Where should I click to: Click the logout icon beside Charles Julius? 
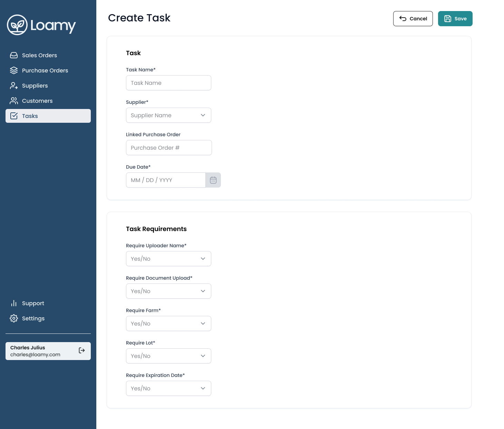tap(82, 350)
